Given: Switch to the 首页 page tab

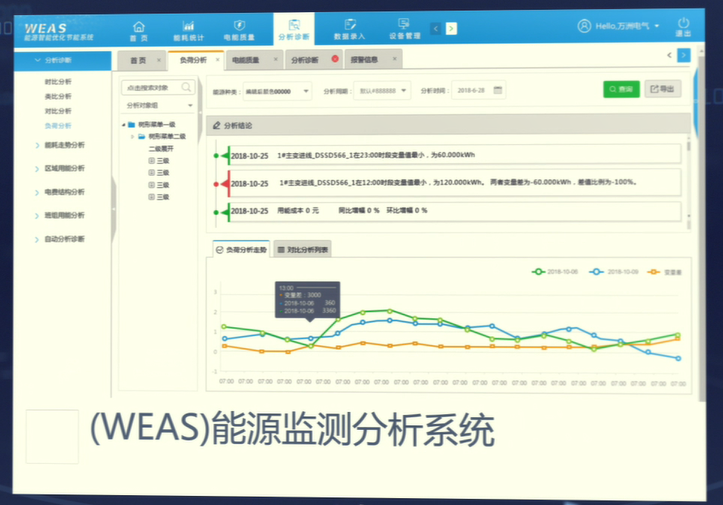Looking at the screenshot, I should tap(137, 60).
